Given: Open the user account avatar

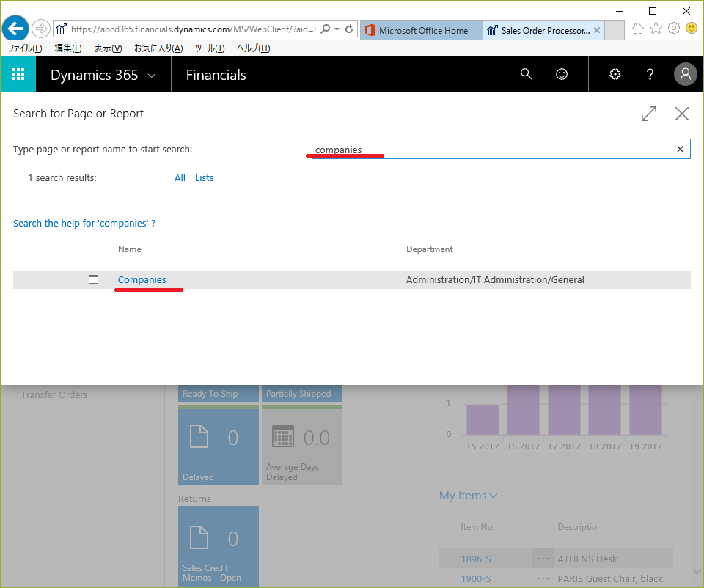Looking at the screenshot, I should pos(685,73).
